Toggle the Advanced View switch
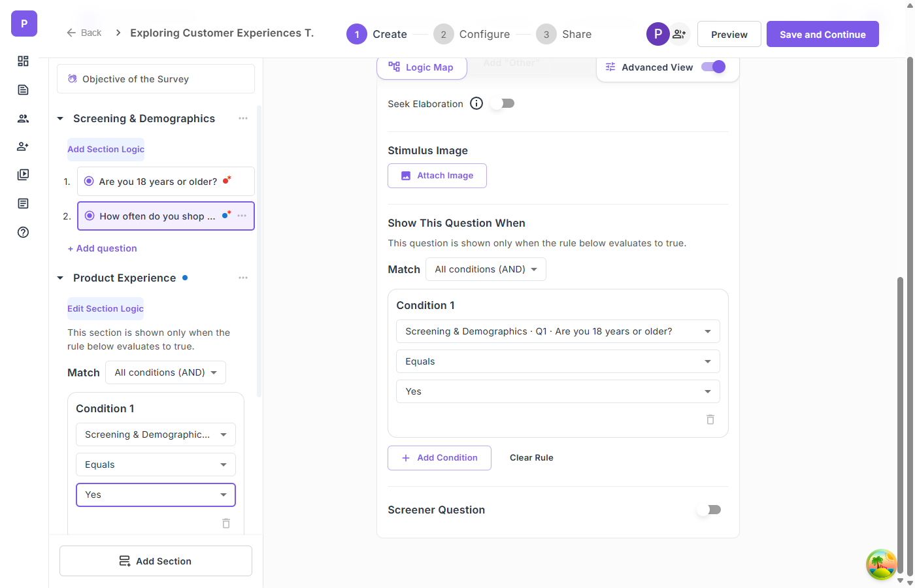Image resolution: width=915 pixels, height=588 pixels. pyautogui.click(x=713, y=67)
